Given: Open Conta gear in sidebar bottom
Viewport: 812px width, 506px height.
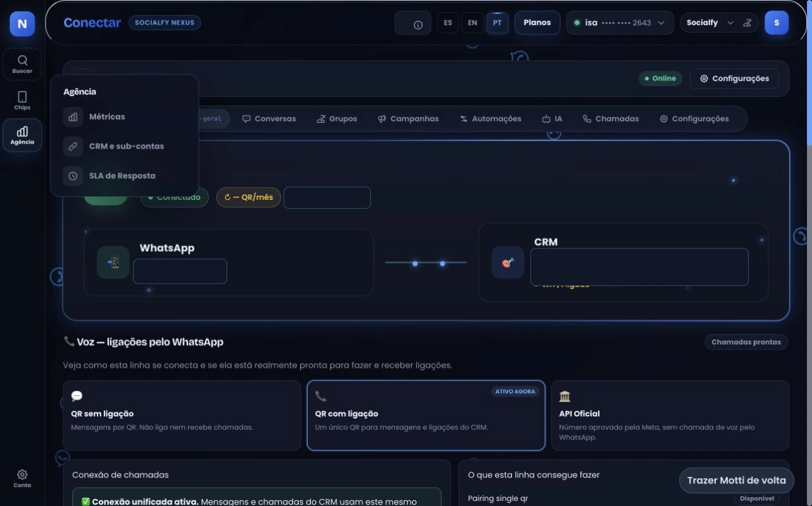Looking at the screenshot, I should click(x=22, y=478).
